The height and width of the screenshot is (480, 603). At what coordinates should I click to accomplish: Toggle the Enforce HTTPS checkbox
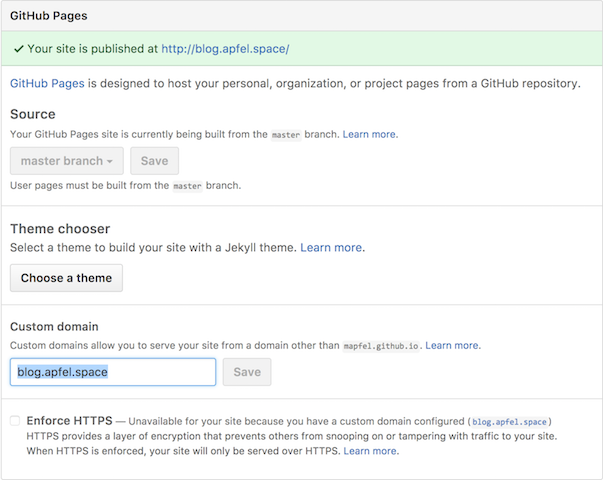(15, 421)
